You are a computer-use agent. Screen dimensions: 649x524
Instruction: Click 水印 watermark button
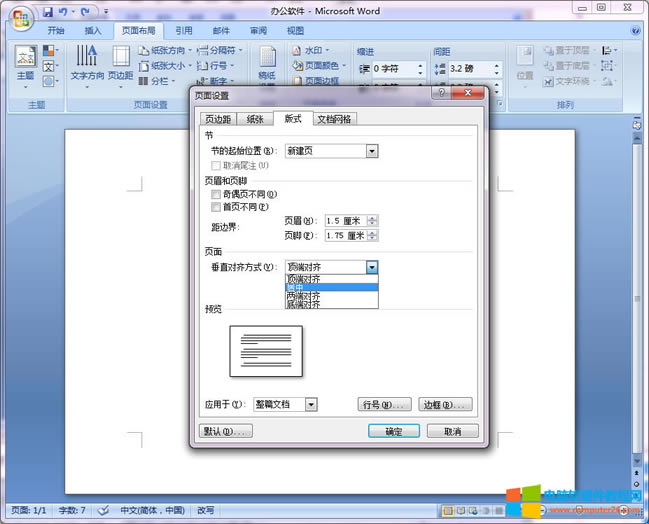[x=311, y=50]
